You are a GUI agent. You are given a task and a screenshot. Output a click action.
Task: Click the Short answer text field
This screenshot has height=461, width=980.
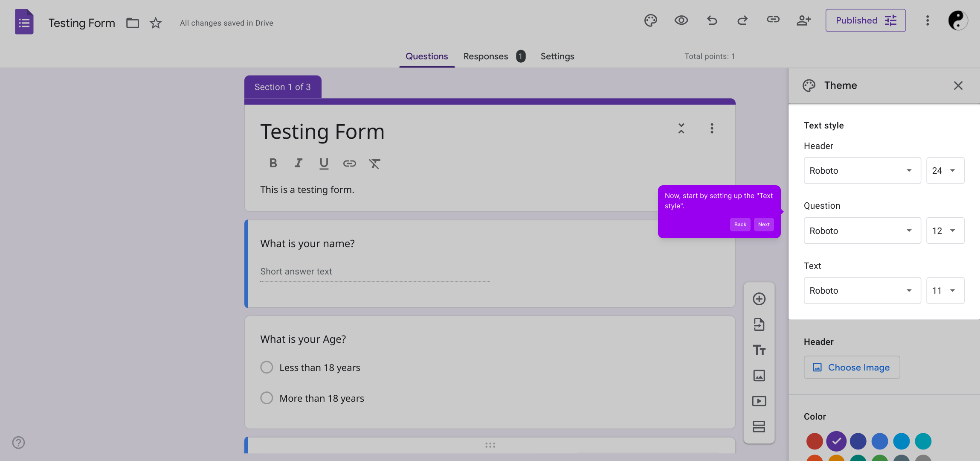click(x=374, y=272)
